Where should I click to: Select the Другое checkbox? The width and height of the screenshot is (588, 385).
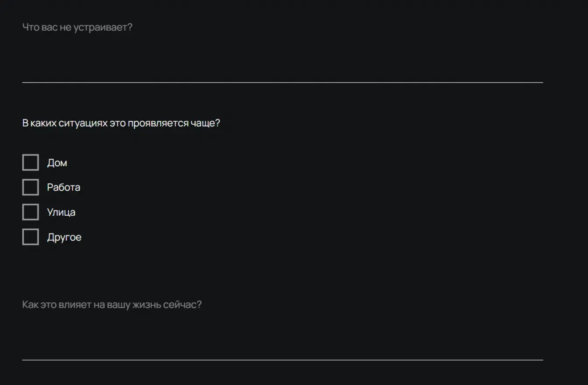(31, 237)
